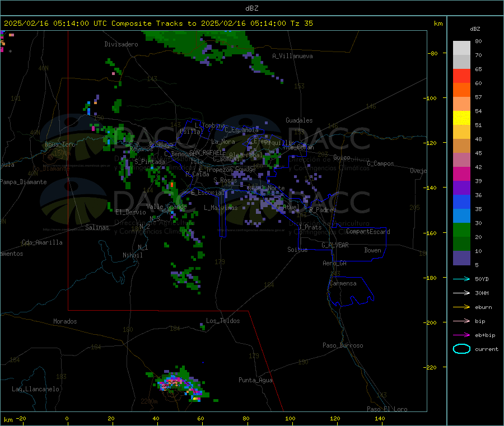Click the 'C_Española' map label
This screenshot has width=504, height=426.
(241, 130)
